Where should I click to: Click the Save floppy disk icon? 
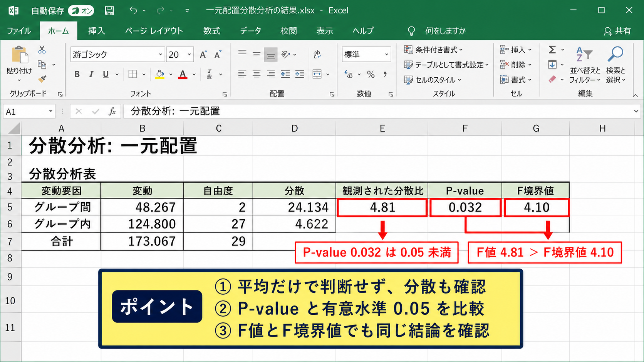click(x=109, y=11)
